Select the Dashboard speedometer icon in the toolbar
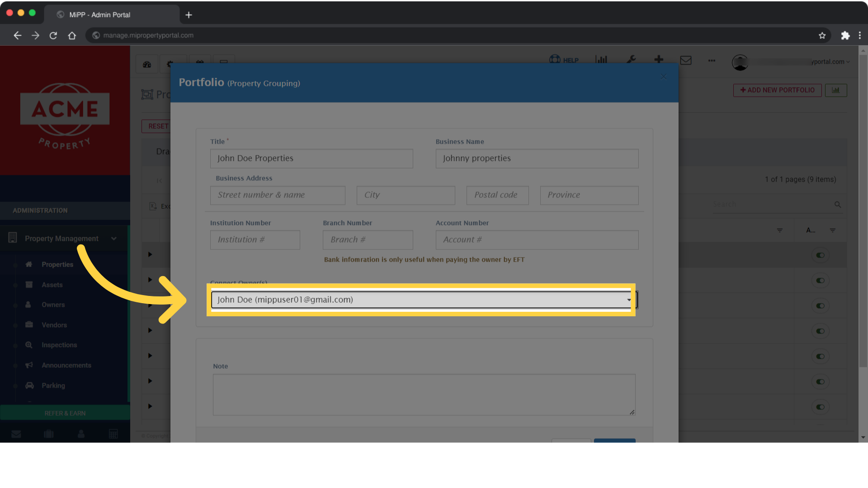Image resolution: width=868 pixels, height=488 pixels. (x=147, y=64)
